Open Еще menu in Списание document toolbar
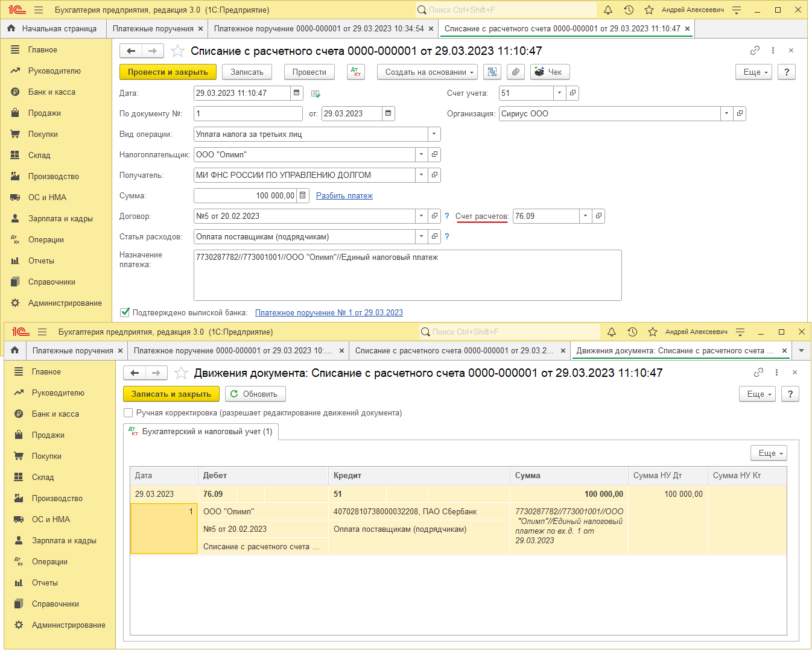 pos(754,72)
